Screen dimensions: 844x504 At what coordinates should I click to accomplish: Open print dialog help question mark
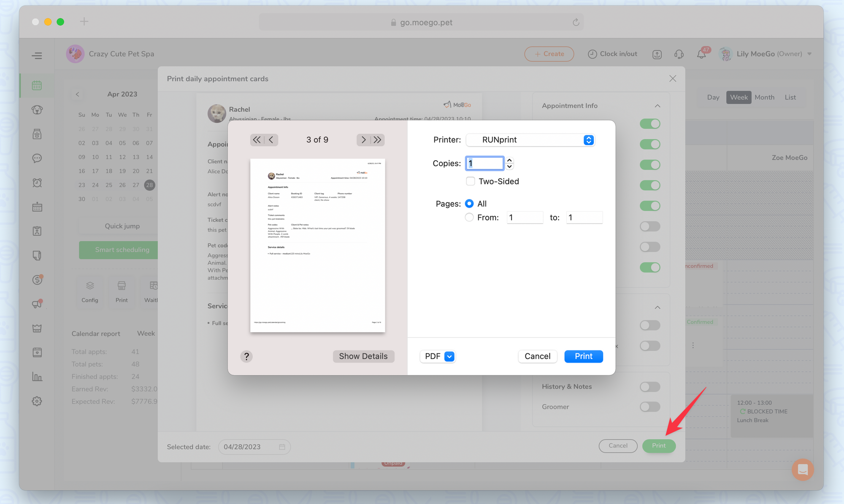click(x=246, y=356)
